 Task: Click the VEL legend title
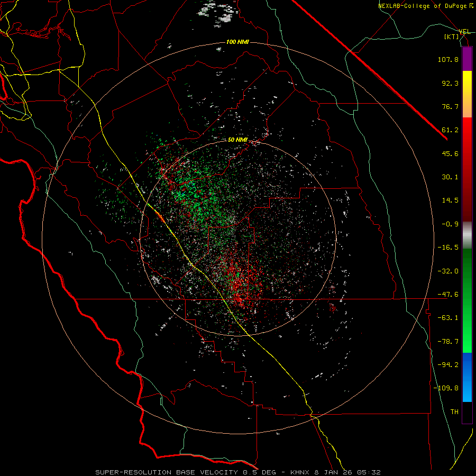coord(465,32)
